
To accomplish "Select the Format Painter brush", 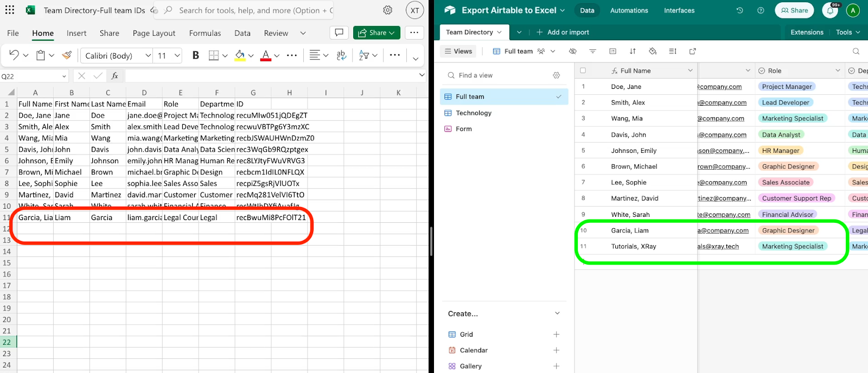I will 67,55.
